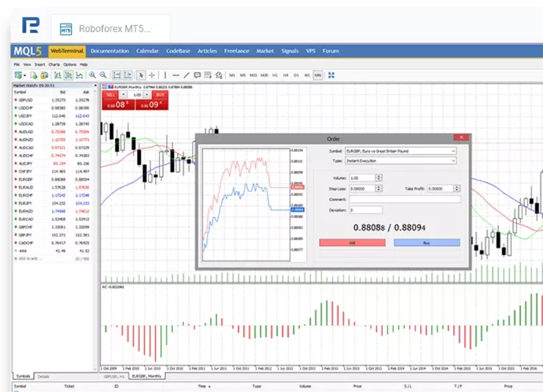This screenshot has height=392, width=543.
Task: Select GBPUSD in Market Watch
Action: coord(52,100)
